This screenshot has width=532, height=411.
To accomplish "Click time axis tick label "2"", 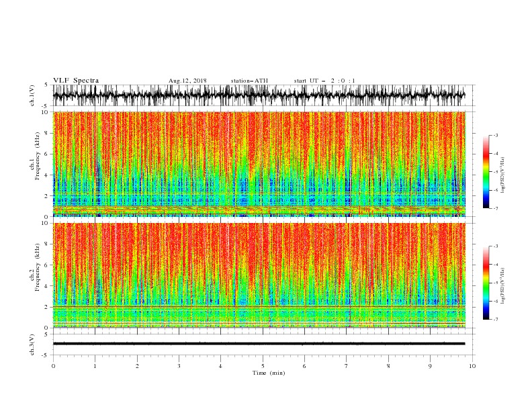I will point(137,366).
